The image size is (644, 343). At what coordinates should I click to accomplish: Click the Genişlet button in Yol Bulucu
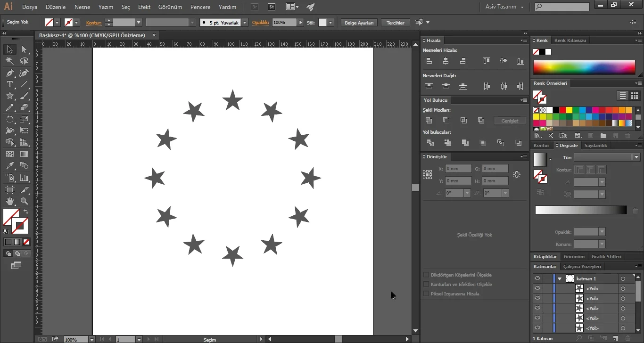[510, 121]
